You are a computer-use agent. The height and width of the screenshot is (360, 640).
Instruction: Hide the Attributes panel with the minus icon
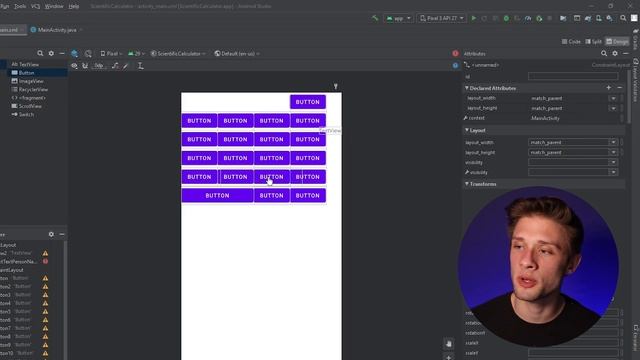(625, 53)
